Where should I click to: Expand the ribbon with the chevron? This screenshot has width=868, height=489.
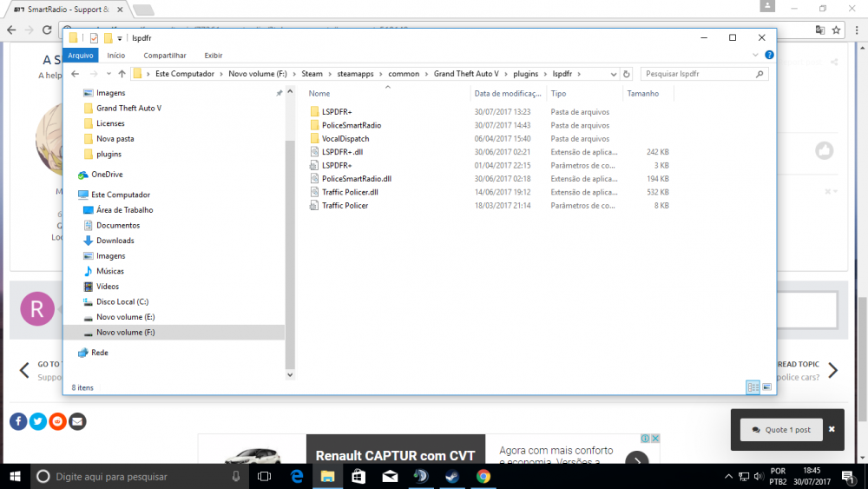755,55
